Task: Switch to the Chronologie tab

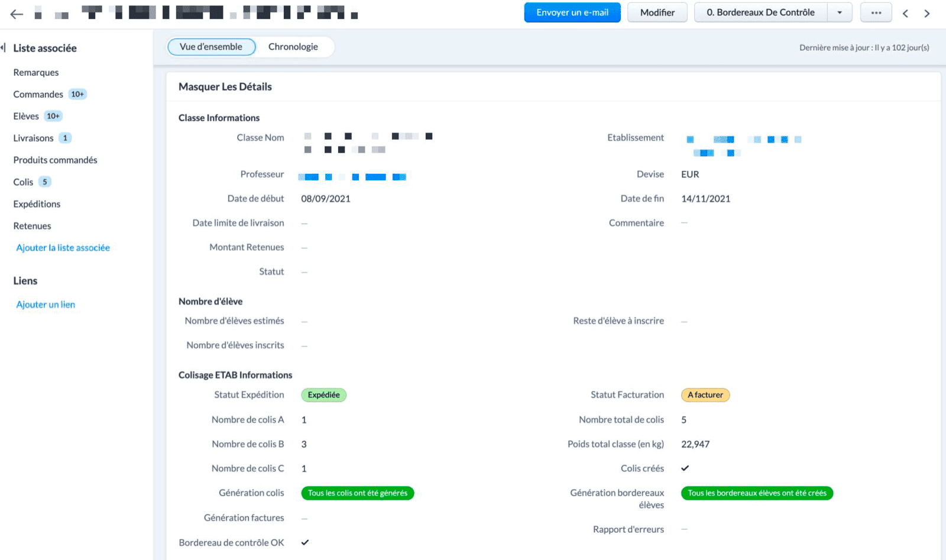Action: point(293,47)
